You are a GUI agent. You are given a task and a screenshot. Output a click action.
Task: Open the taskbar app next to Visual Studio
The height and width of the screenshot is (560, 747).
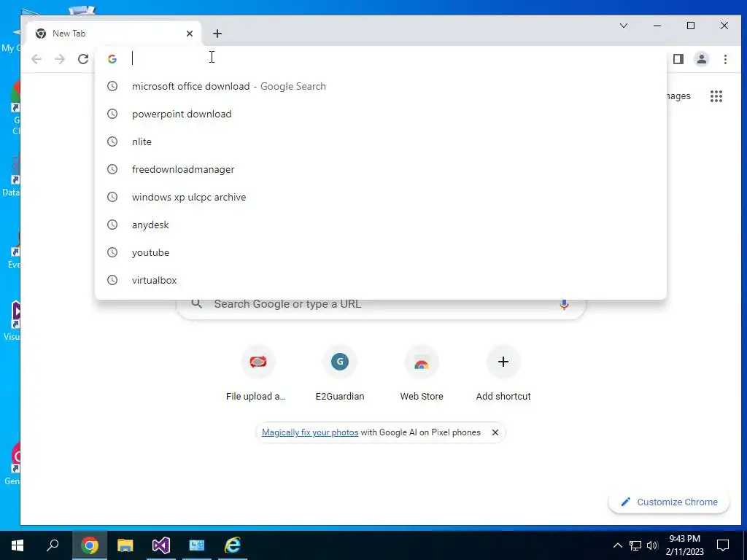pyautogui.click(x=197, y=545)
